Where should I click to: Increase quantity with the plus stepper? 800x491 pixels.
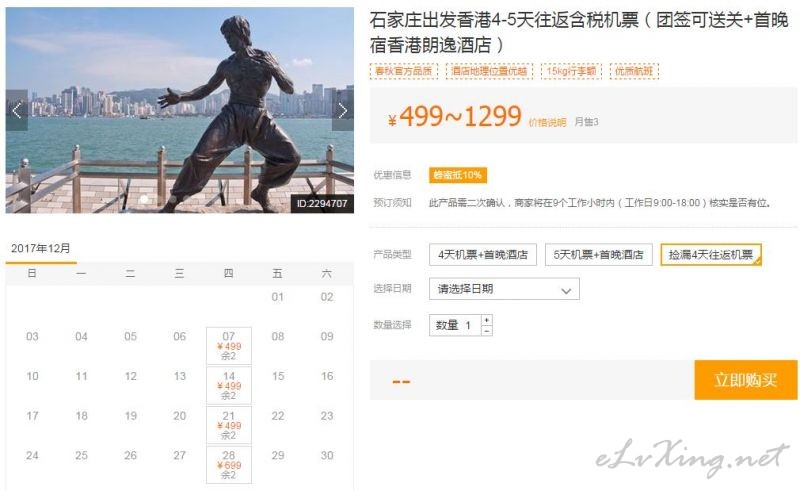(x=487, y=320)
